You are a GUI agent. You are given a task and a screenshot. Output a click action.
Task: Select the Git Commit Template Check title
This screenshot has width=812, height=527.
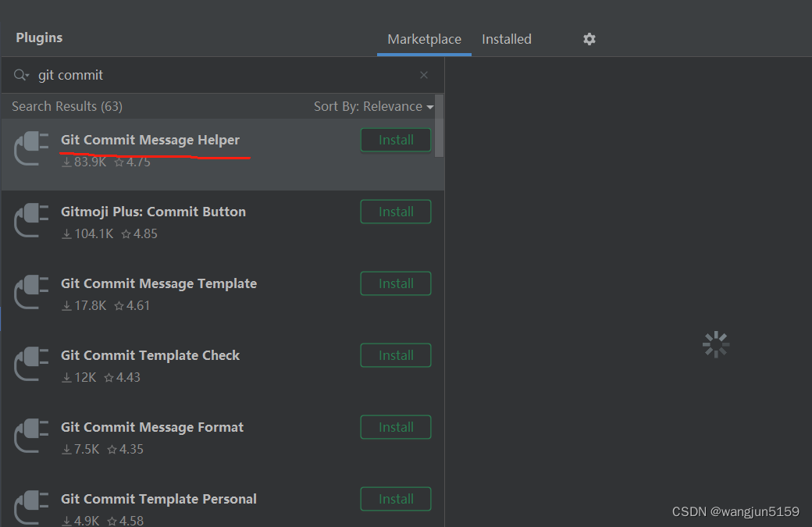(x=150, y=356)
